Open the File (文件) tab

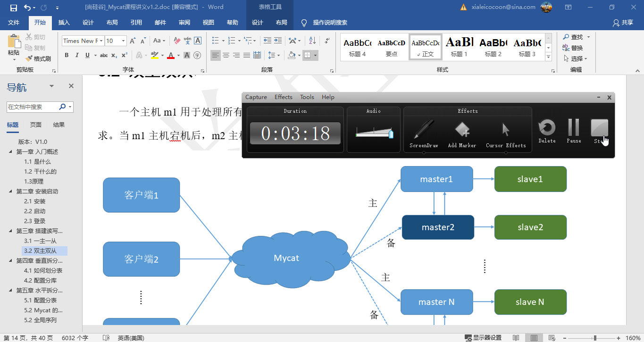click(x=14, y=22)
